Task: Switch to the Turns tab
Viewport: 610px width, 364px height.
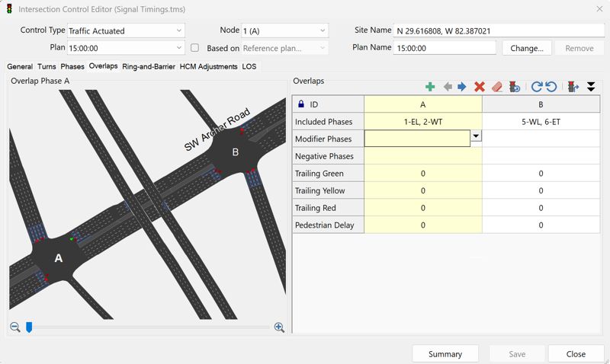Action: pos(47,66)
